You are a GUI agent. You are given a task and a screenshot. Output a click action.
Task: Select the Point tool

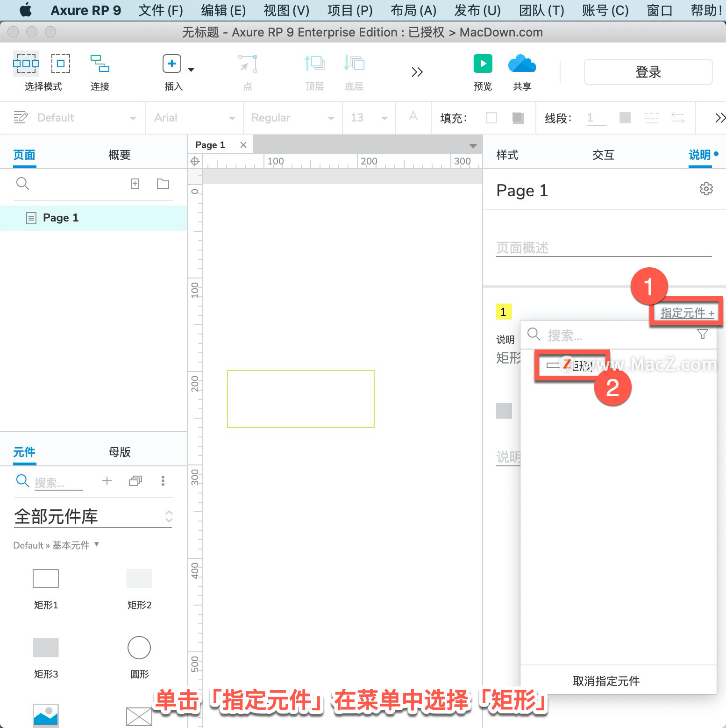tap(248, 64)
